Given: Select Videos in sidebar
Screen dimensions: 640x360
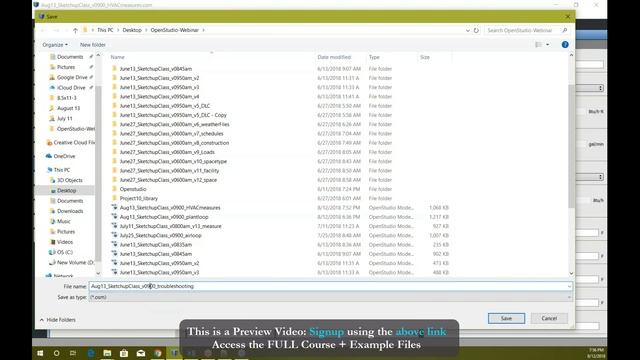Looking at the screenshot, I should (64, 242).
